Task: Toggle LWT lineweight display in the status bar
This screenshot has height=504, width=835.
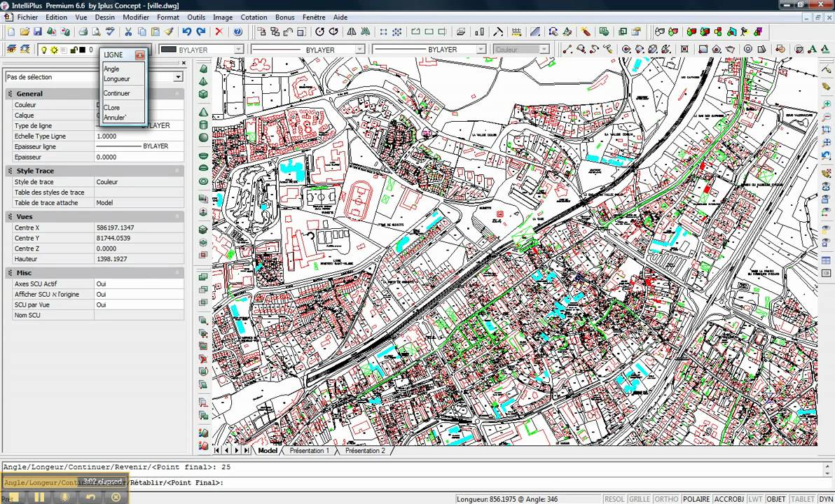Action: point(755,498)
